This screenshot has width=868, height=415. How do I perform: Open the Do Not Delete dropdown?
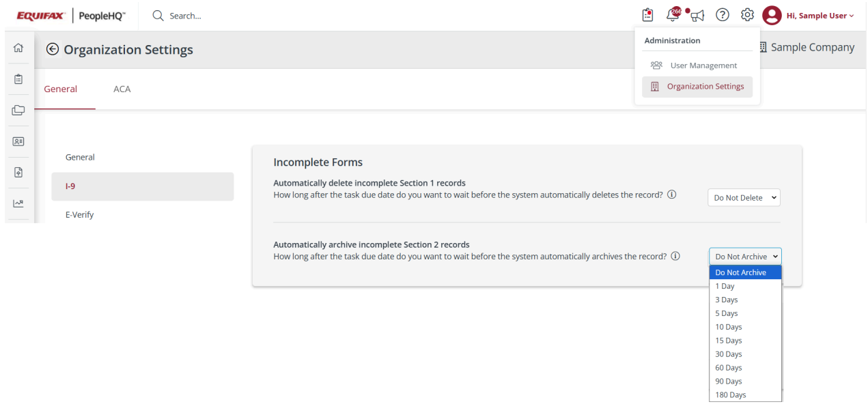[744, 197]
